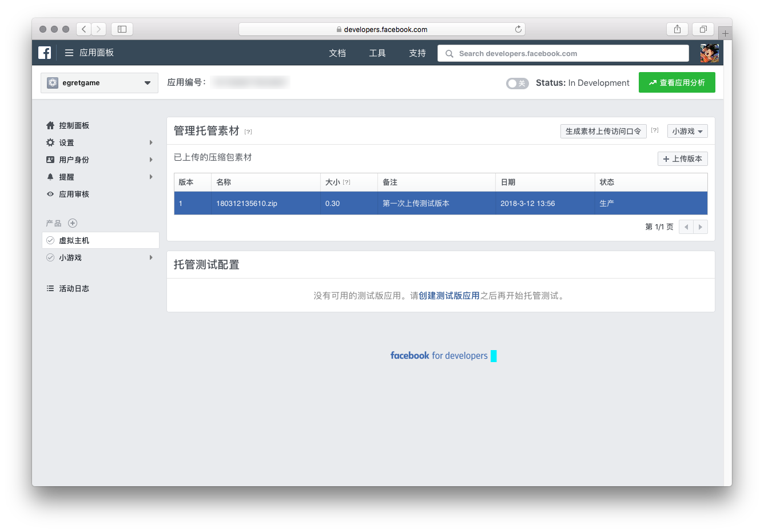Toggle the Safari sidebar button
The width and height of the screenshot is (764, 532).
(122, 29)
